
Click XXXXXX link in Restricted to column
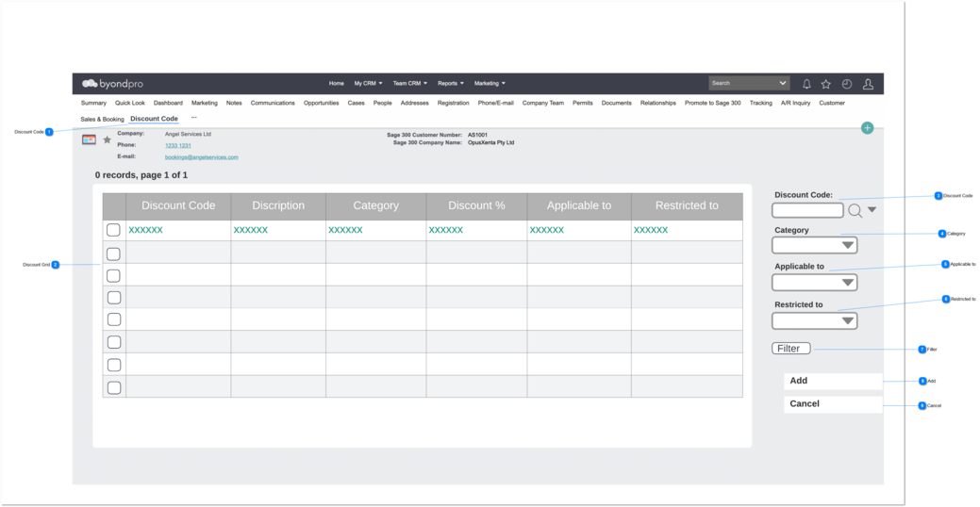pos(651,230)
